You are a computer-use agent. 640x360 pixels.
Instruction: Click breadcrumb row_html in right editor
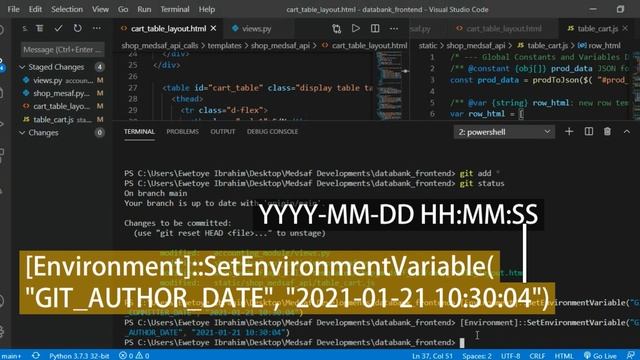(604, 45)
